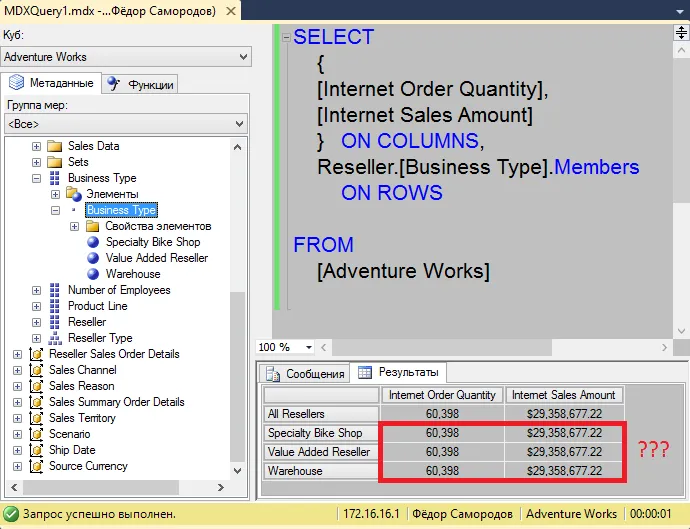Expand Свойства элементов folder
690x529 pixels.
point(74,226)
